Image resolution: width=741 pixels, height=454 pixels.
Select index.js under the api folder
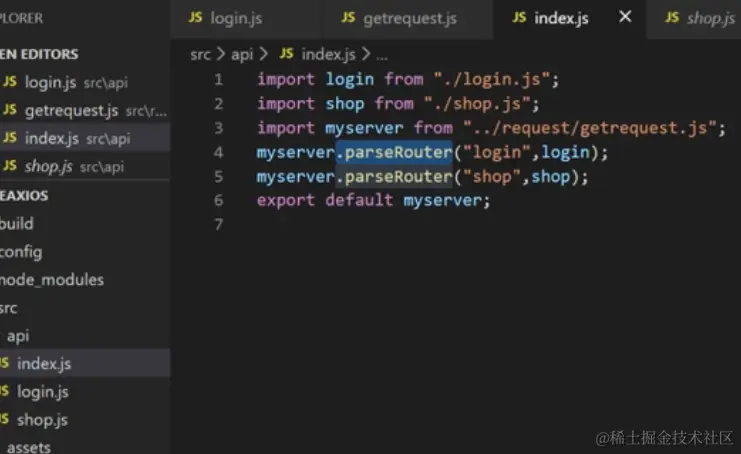(x=85, y=363)
